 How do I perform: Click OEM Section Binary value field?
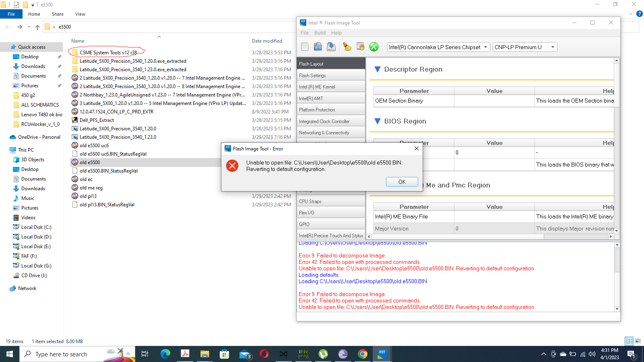[494, 101]
